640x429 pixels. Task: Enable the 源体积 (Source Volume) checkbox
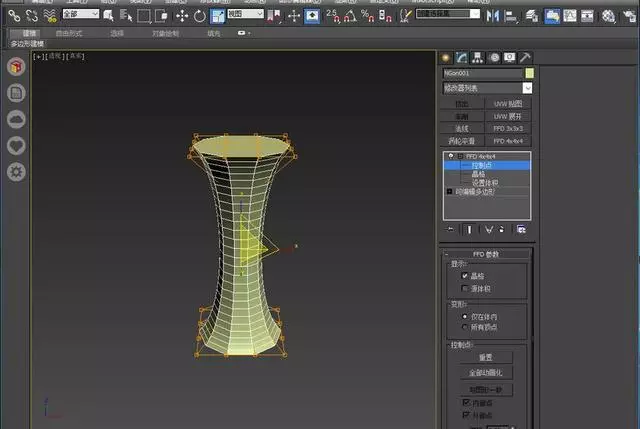(x=465, y=288)
